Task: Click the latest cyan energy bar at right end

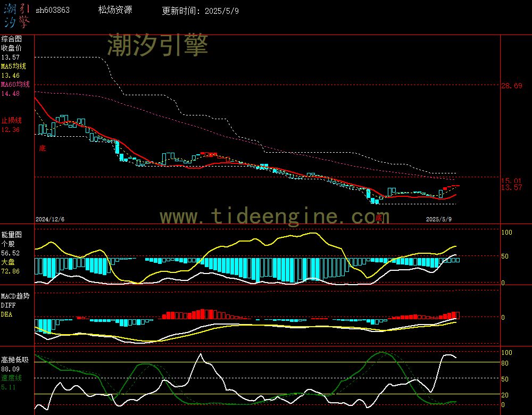Action: point(458,260)
